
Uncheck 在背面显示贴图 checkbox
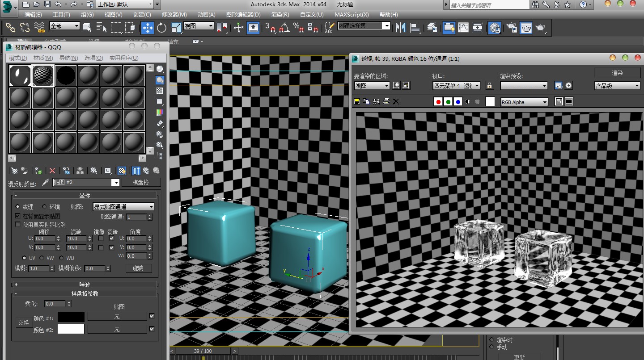(x=18, y=216)
